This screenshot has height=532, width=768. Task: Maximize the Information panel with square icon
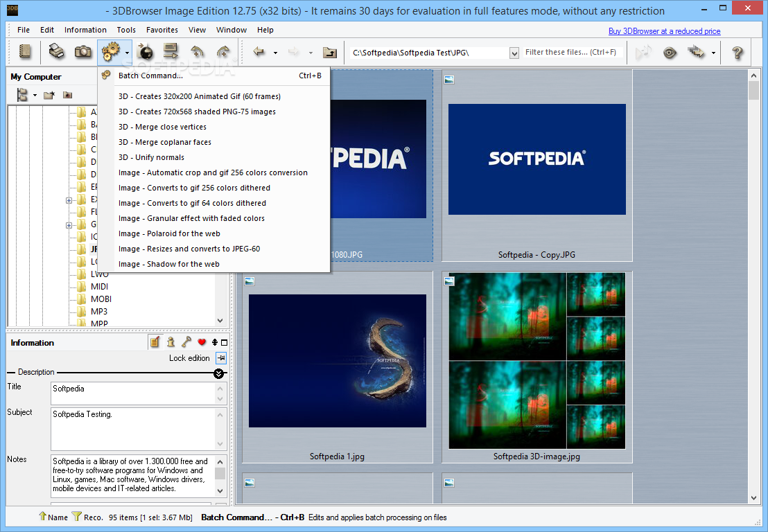pos(224,343)
